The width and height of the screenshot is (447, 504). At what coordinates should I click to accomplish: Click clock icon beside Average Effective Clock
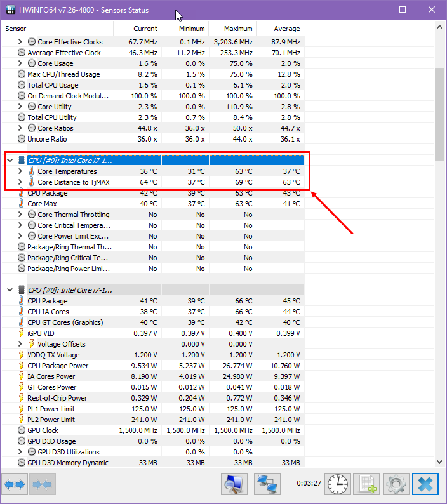tap(21, 53)
